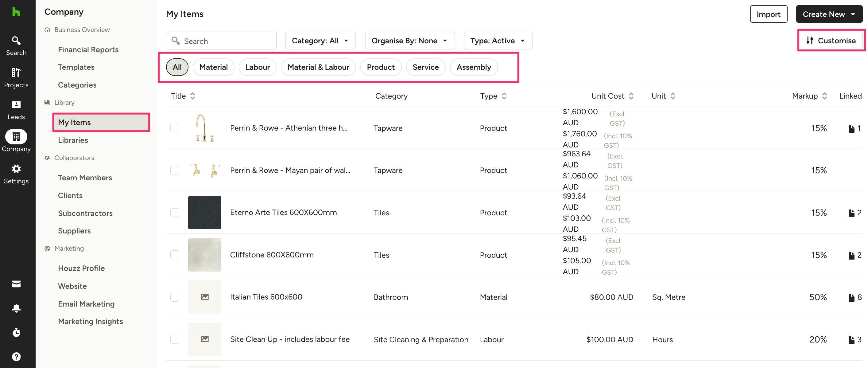Image resolution: width=868 pixels, height=368 pixels.
Task: Open the messages envelope icon
Action: [16, 284]
